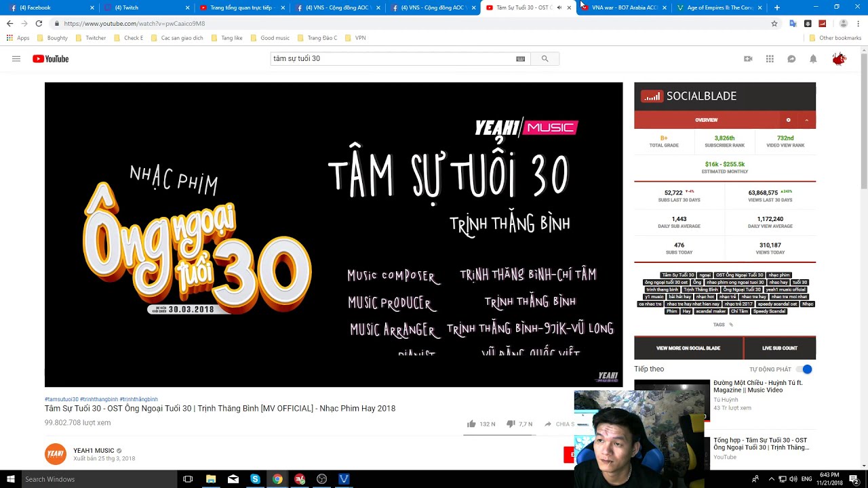The height and width of the screenshot is (488, 868).
Task: Open the Good music bookmarks folder
Action: (x=270, y=38)
